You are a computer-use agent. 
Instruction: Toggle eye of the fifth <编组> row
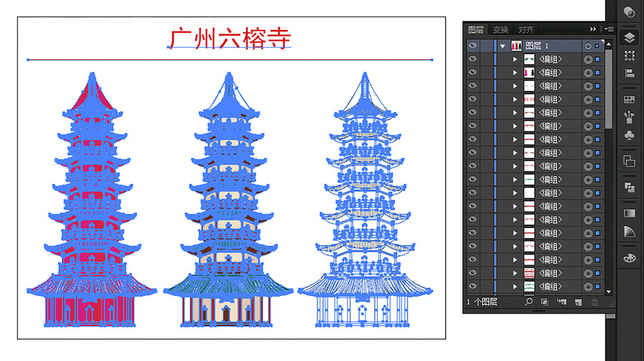[x=473, y=112]
